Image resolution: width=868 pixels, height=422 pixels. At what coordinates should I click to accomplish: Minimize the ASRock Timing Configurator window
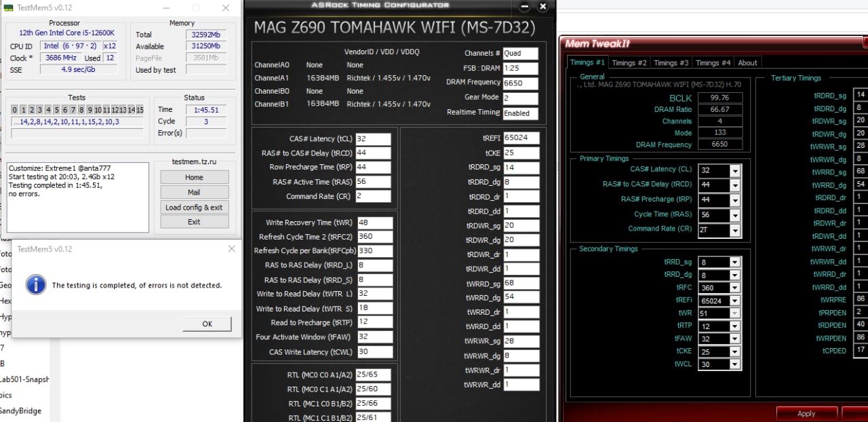pyautogui.click(x=525, y=7)
